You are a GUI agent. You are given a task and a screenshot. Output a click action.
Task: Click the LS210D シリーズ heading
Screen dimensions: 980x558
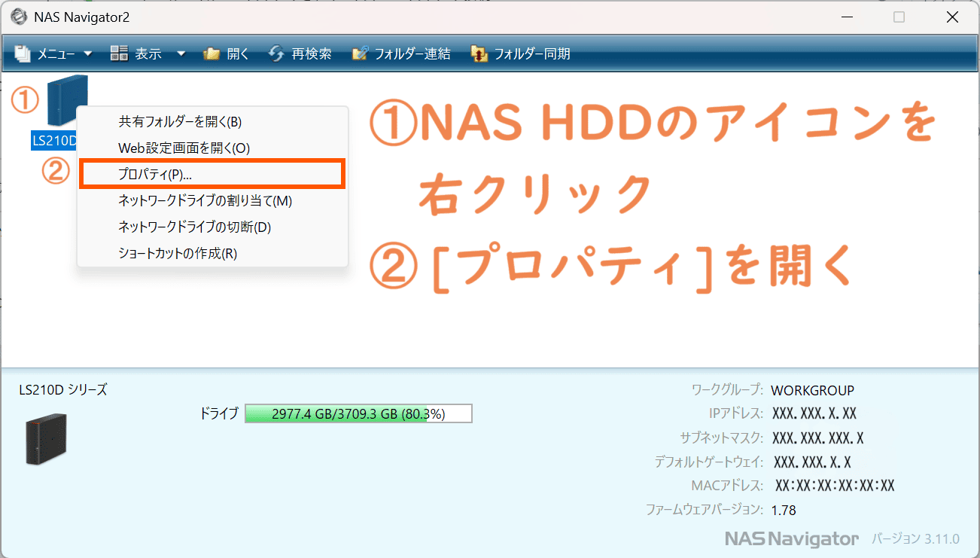click(x=63, y=390)
